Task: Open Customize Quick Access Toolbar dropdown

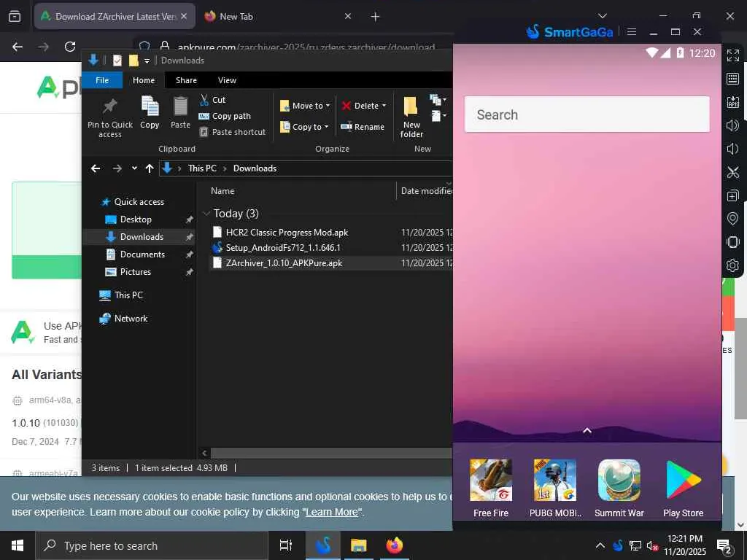Action: pos(147,61)
